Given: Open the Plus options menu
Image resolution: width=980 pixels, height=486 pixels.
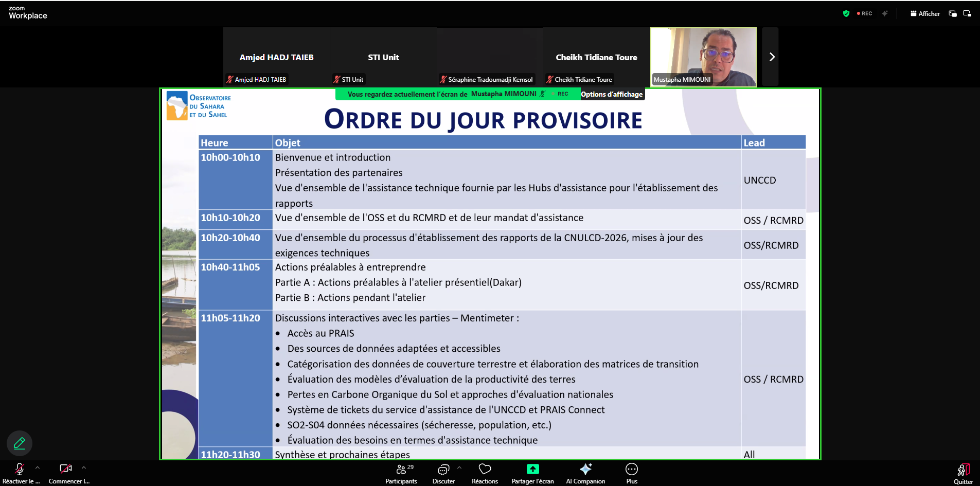Looking at the screenshot, I should (x=631, y=473).
